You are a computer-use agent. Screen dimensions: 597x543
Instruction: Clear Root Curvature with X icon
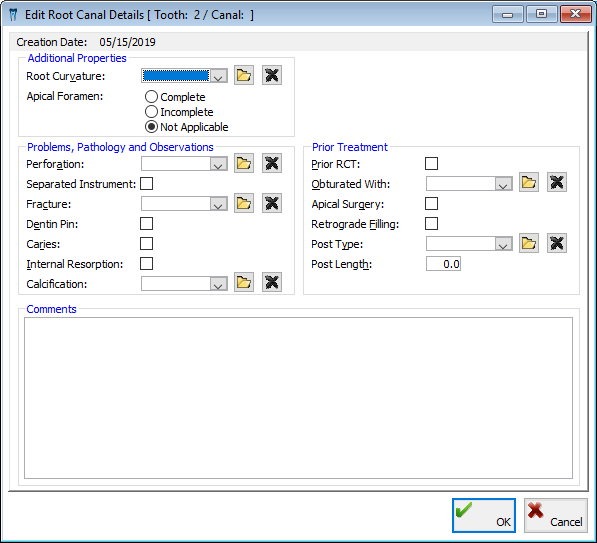pos(271,75)
